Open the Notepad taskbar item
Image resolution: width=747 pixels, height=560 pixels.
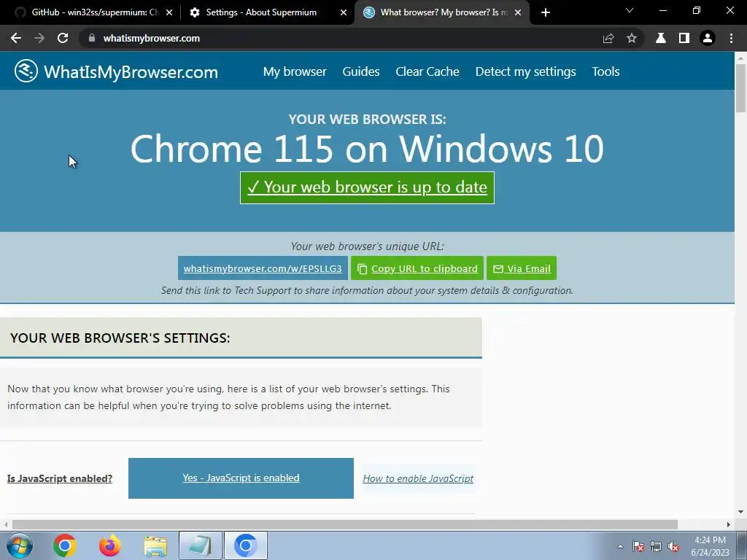coord(201,545)
